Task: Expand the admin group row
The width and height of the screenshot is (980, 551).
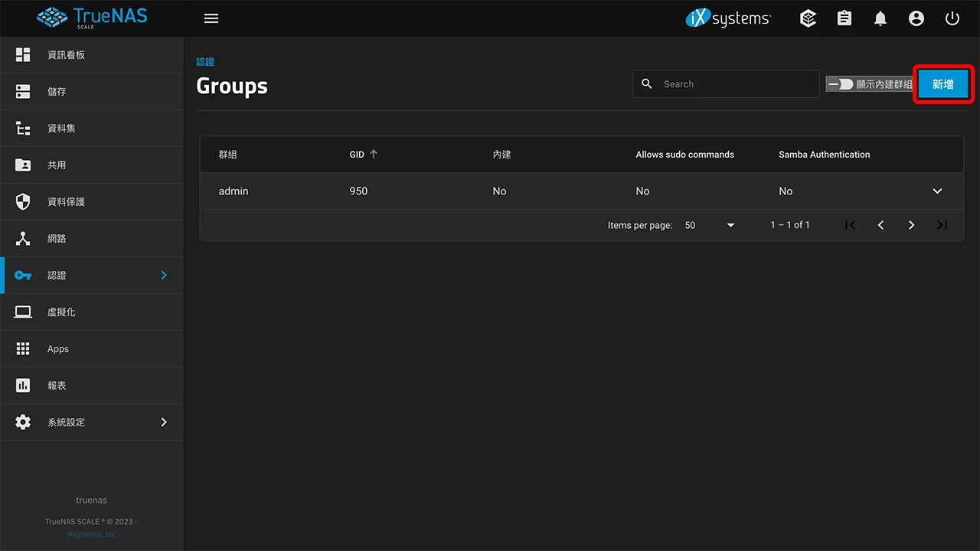Action: (x=937, y=191)
